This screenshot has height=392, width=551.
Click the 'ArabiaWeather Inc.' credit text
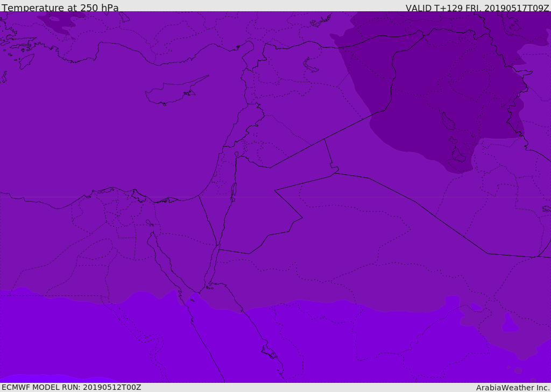[x=513, y=388]
